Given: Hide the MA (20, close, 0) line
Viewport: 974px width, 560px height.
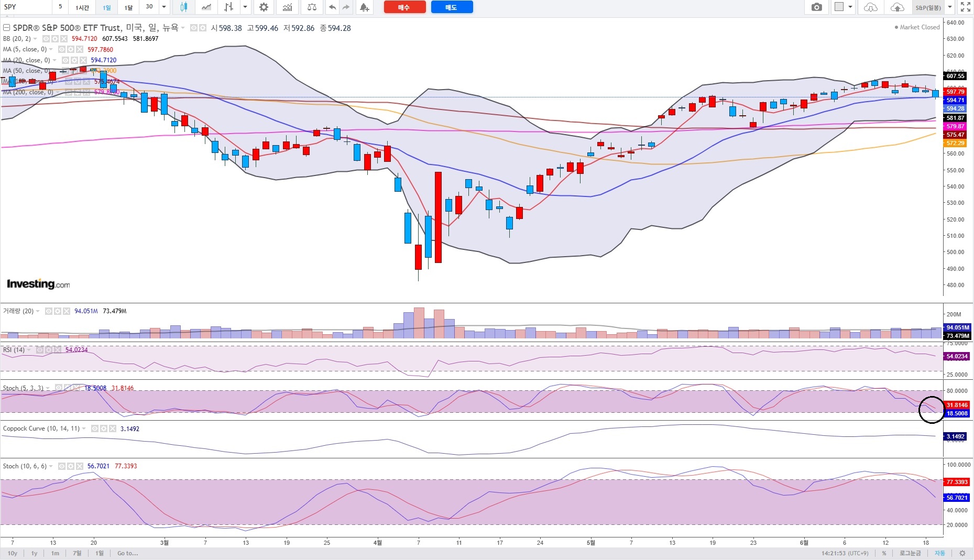Looking at the screenshot, I should pos(65,60).
